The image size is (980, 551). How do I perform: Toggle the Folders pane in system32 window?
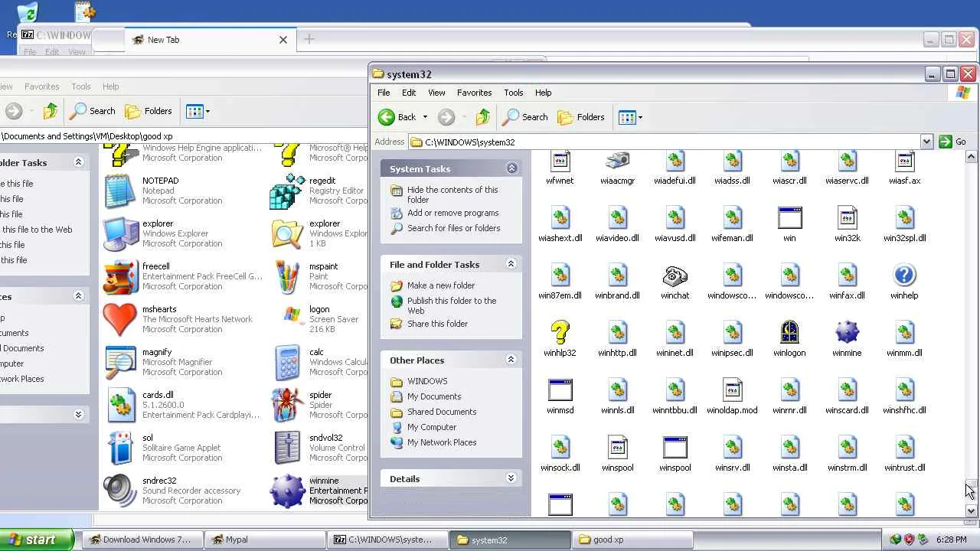(580, 117)
